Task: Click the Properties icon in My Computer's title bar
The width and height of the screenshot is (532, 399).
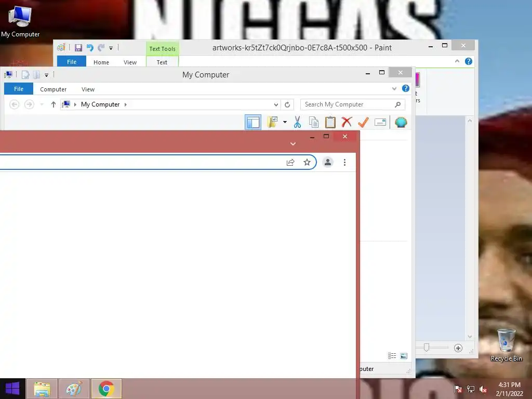Action: [25, 75]
